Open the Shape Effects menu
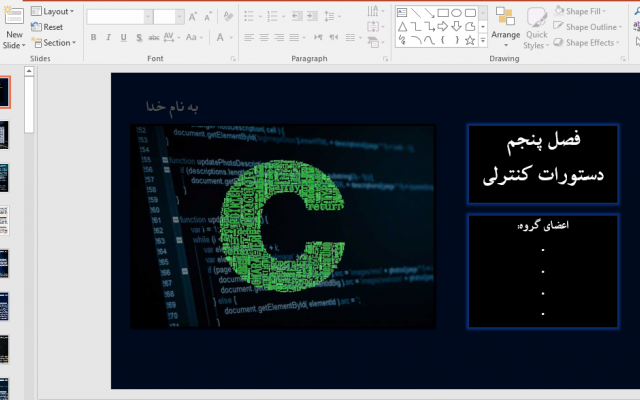The width and height of the screenshot is (640, 400). 587,42
